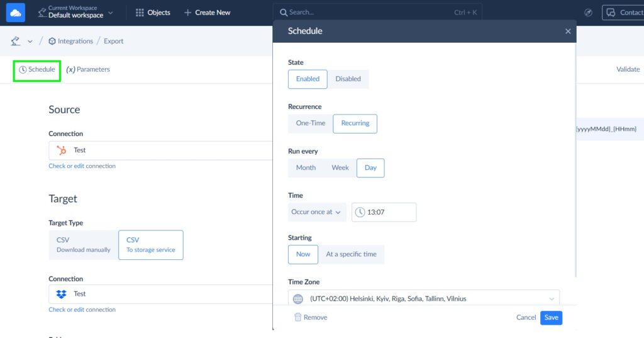The image size is (644, 338).
Task: Set Starting to At a specific time
Action: [x=351, y=254]
